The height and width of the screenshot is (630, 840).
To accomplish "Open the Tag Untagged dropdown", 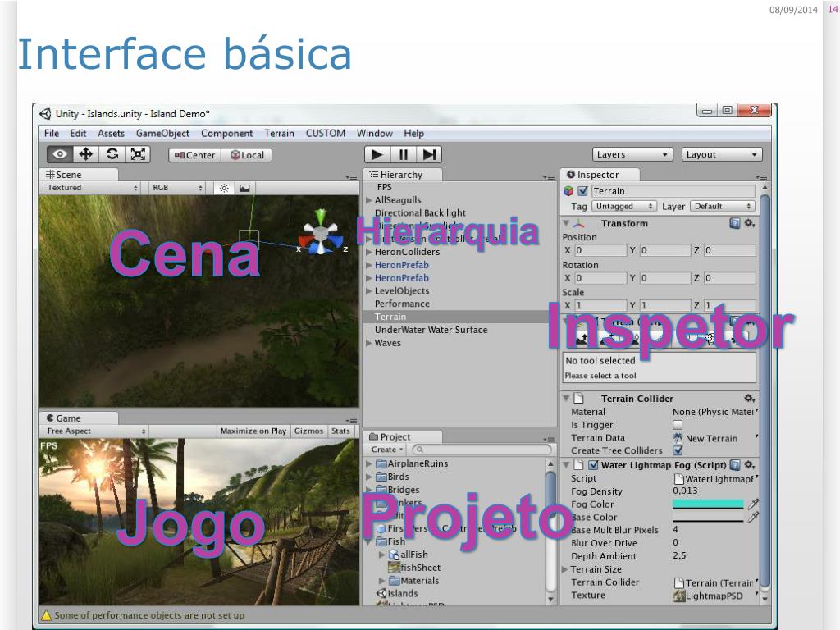I will tap(624, 206).
